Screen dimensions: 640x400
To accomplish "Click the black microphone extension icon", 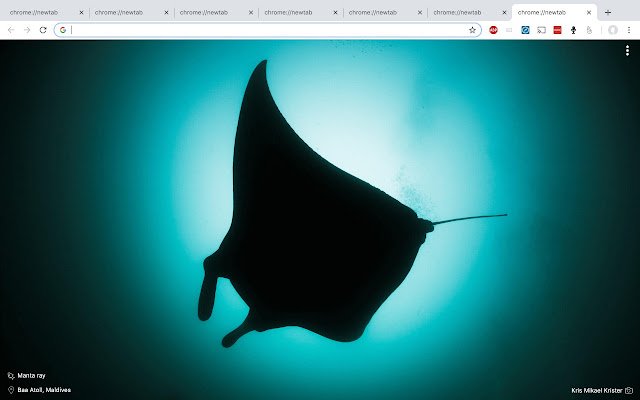I will (573, 30).
